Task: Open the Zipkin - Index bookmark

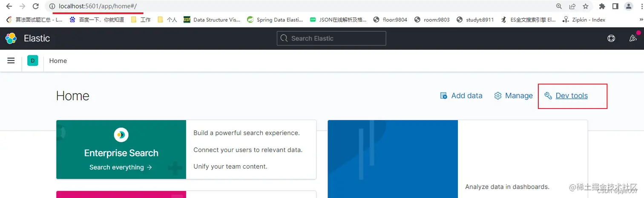Action: (x=584, y=20)
